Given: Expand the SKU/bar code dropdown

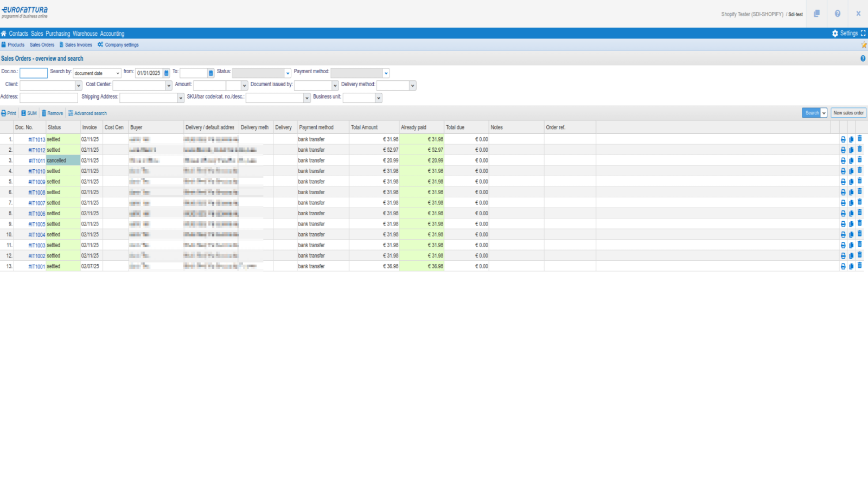Looking at the screenshot, I should tap(307, 98).
